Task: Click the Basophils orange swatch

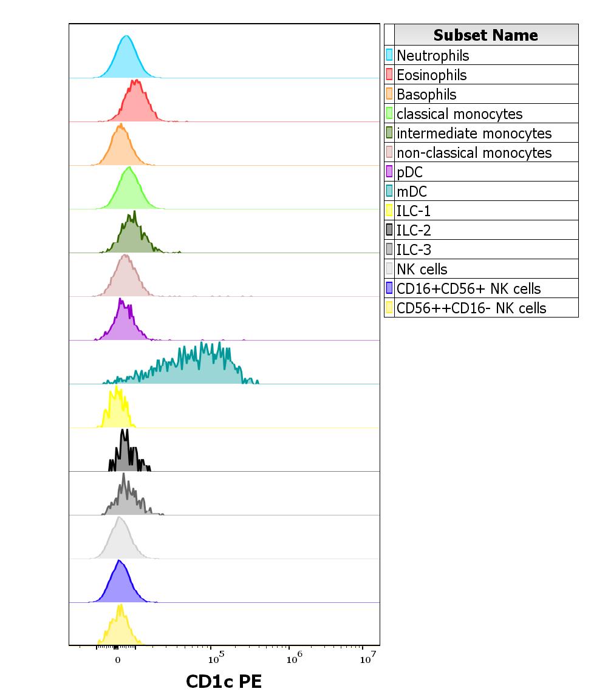Action: [x=389, y=94]
